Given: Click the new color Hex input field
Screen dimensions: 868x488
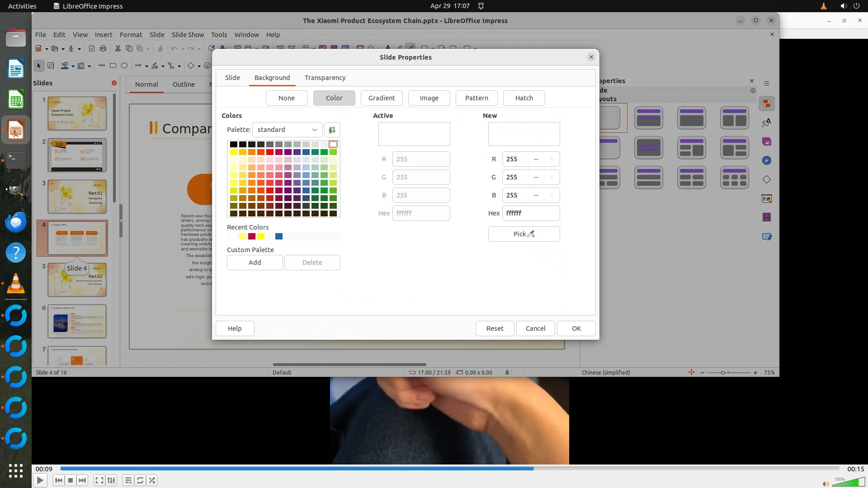Looking at the screenshot, I should [x=530, y=213].
